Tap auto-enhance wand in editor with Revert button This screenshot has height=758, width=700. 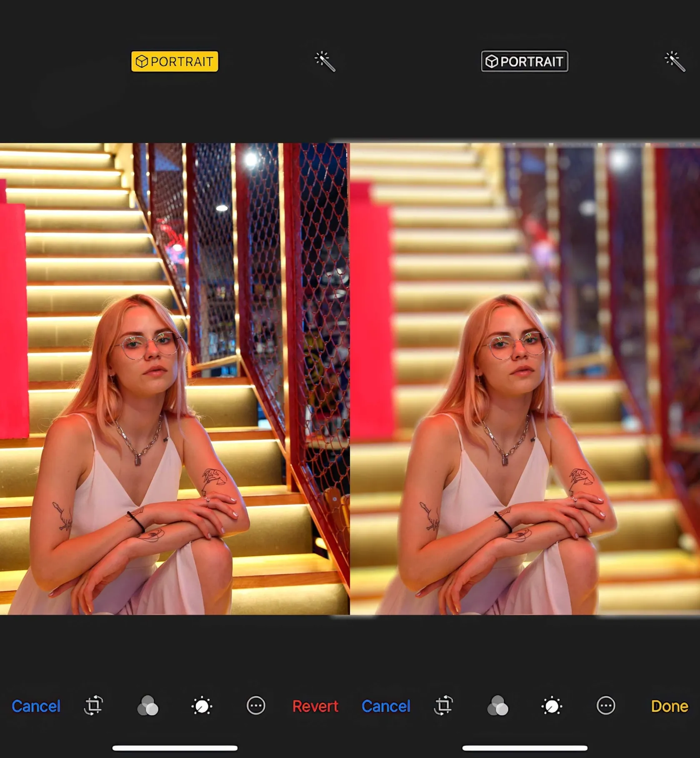pos(325,62)
